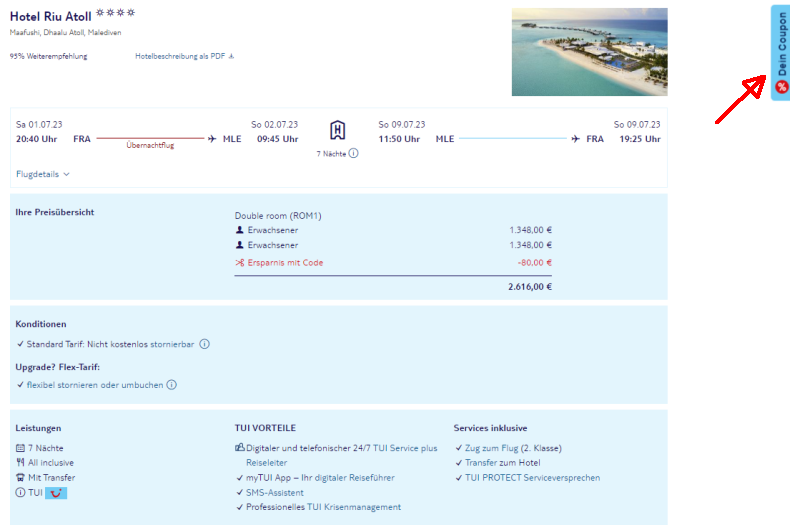Click the info icon beside Standard Tarif
The width and height of the screenshot is (790, 525).
204,344
